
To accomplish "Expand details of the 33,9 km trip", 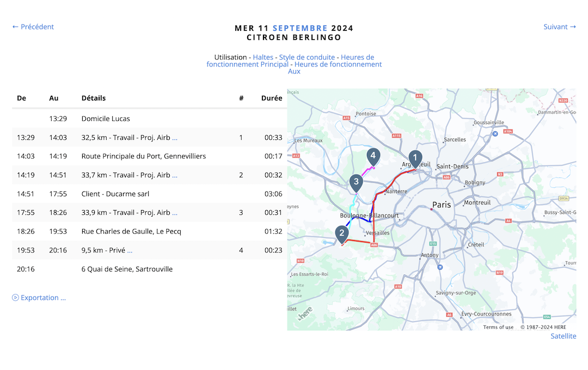I will coord(174,213).
